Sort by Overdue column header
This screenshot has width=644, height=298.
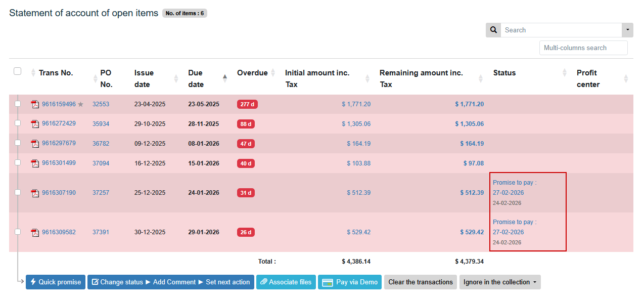(252, 73)
